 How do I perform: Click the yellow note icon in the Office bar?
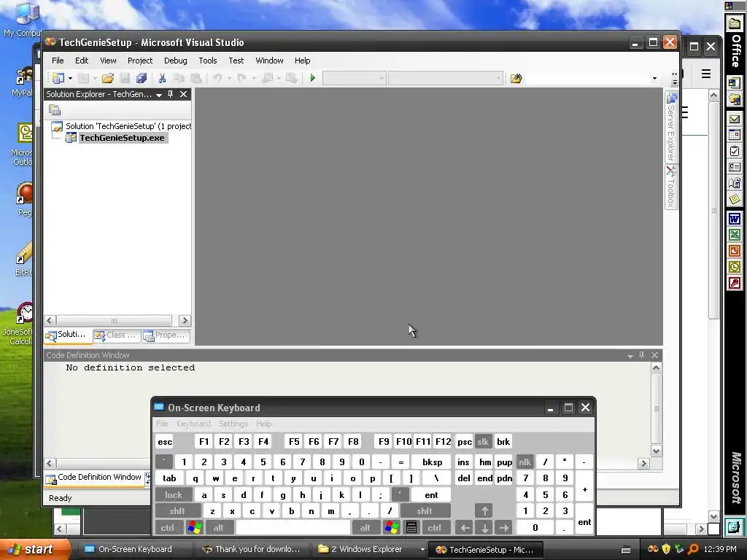point(734,199)
